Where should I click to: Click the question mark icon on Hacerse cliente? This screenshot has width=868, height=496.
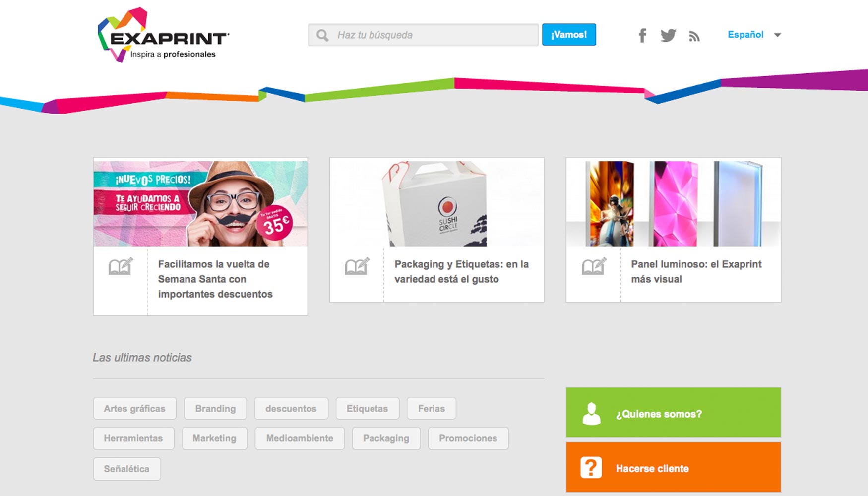(590, 467)
